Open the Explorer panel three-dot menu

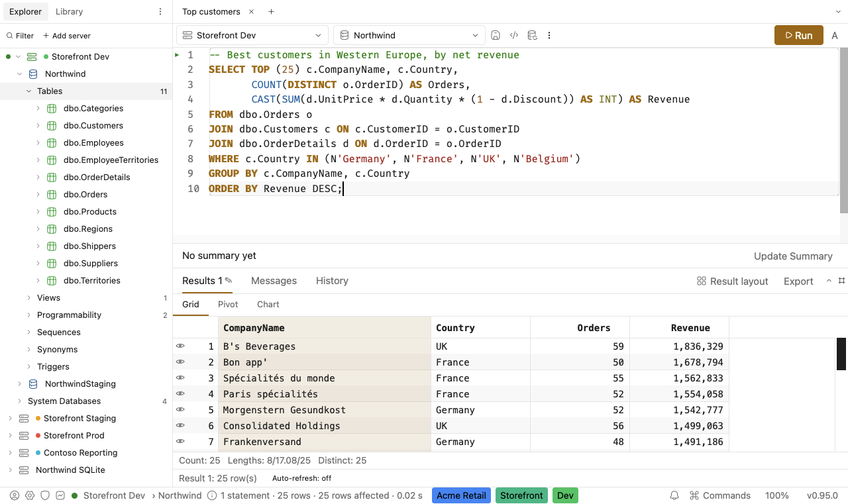160,12
